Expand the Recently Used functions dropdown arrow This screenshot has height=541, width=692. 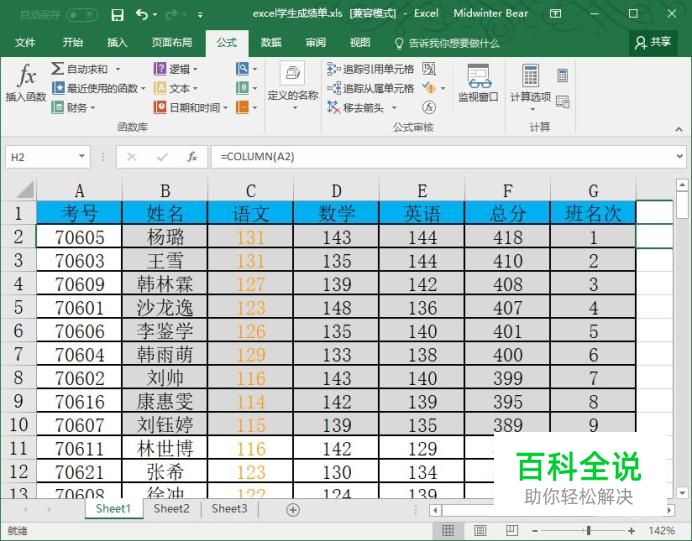click(x=143, y=89)
